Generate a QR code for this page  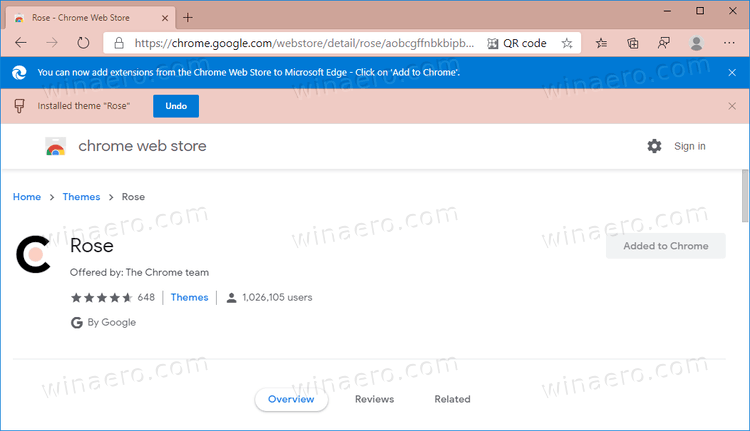[x=517, y=44]
